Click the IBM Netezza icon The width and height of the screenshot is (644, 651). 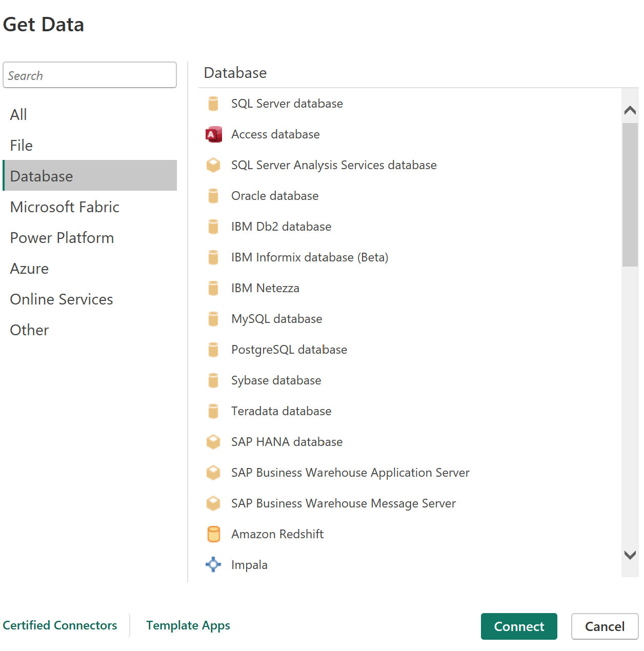pos(213,288)
